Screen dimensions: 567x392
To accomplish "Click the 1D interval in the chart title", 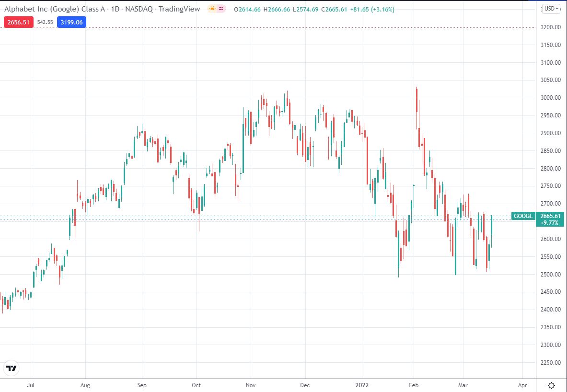I will (116, 9).
